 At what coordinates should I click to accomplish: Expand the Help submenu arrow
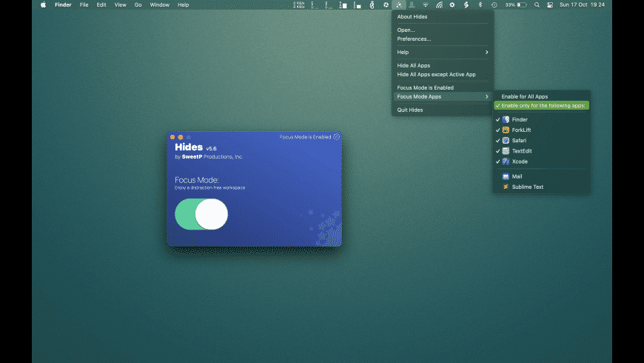[486, 52]
